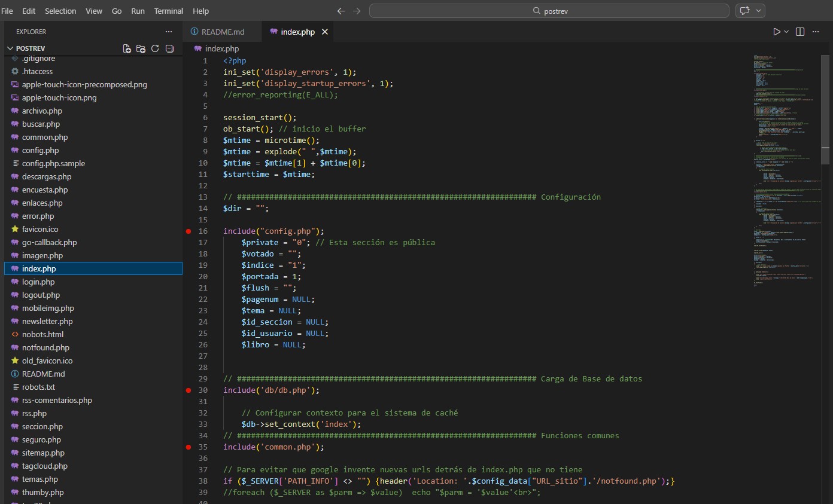The height and width of the screenshot is (504, 833).
Task: Open config.php from the file tree
Action: [x=40, y=150]
